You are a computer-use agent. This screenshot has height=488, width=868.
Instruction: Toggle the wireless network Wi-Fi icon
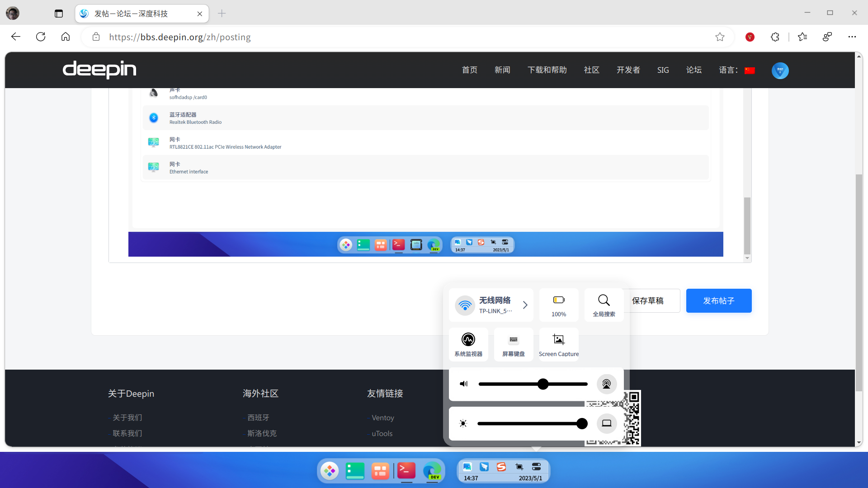465,305
